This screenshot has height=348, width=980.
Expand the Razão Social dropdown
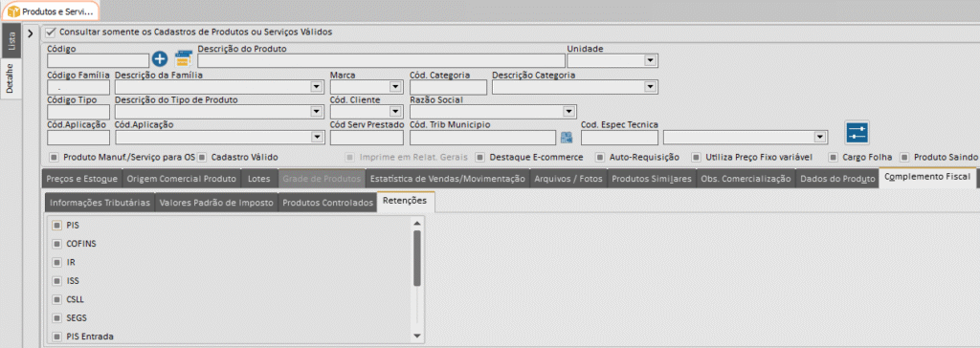point(568,112)
